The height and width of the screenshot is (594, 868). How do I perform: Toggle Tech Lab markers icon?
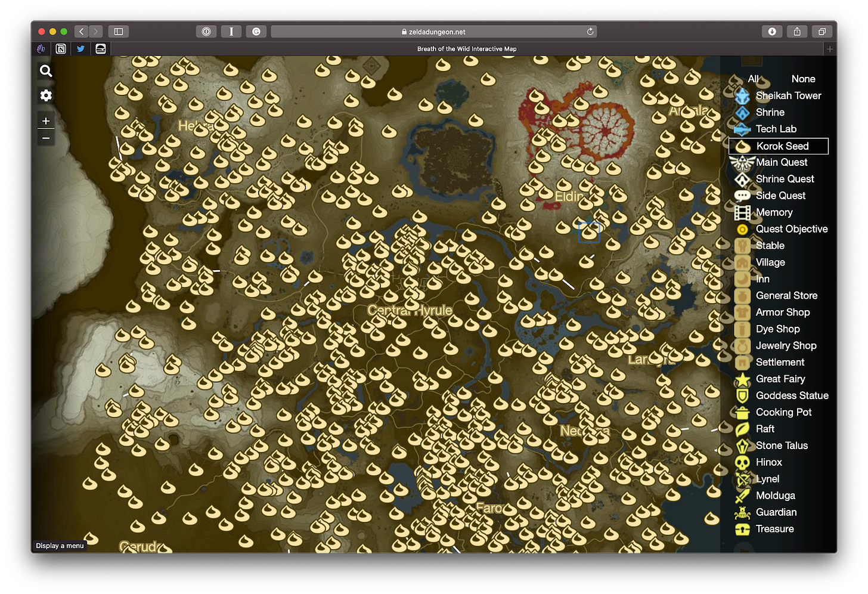(x=742, y=129)
